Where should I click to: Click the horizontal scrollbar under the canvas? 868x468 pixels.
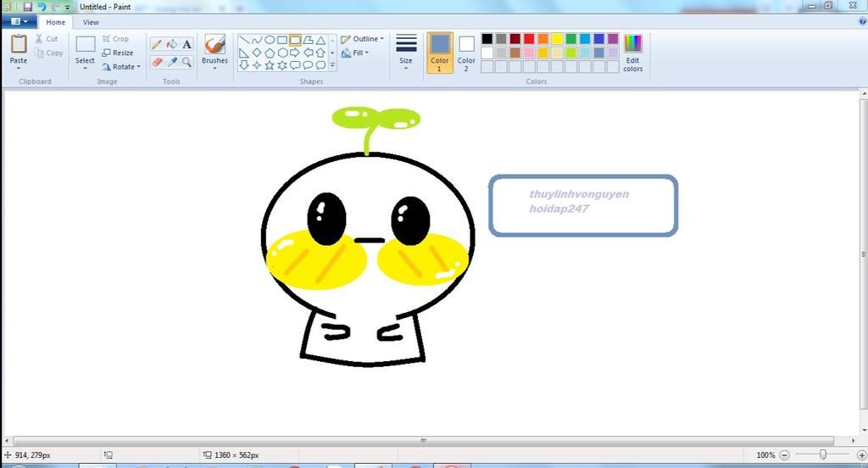424,441
